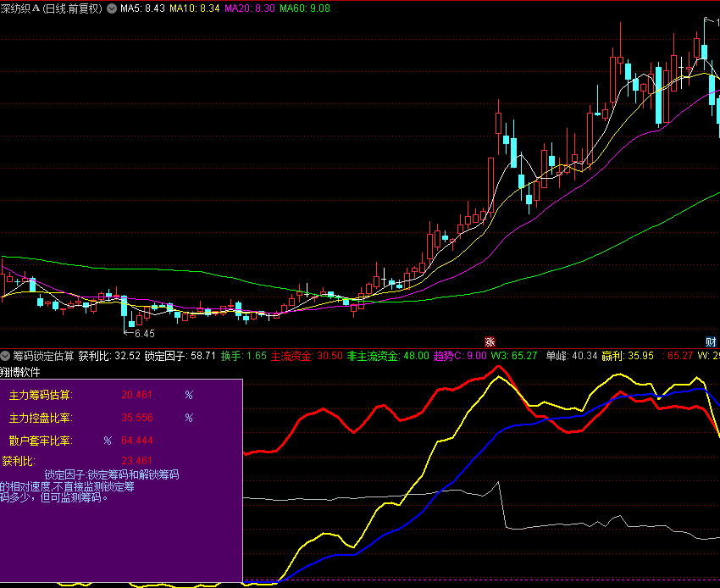Click the W3: 65.27 value

tap(514, 356)
